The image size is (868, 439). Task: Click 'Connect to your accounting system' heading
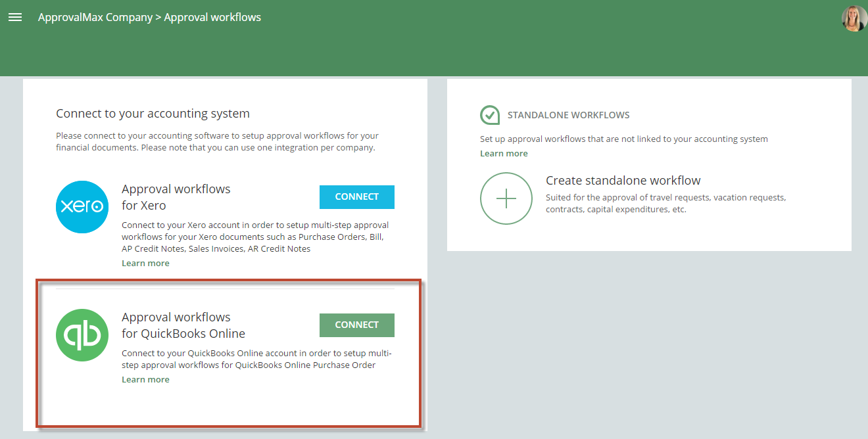[x=153, y=114]
